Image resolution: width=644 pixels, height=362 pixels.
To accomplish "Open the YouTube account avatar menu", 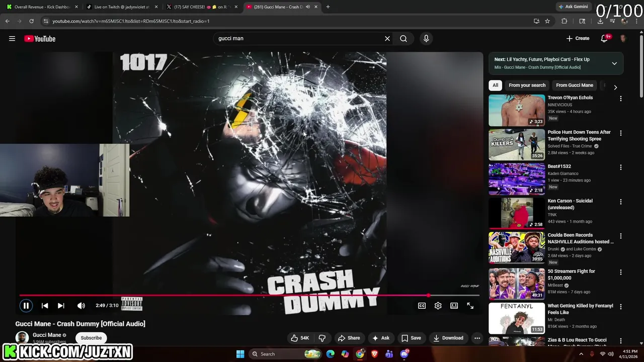I will (x=623, y=39).
